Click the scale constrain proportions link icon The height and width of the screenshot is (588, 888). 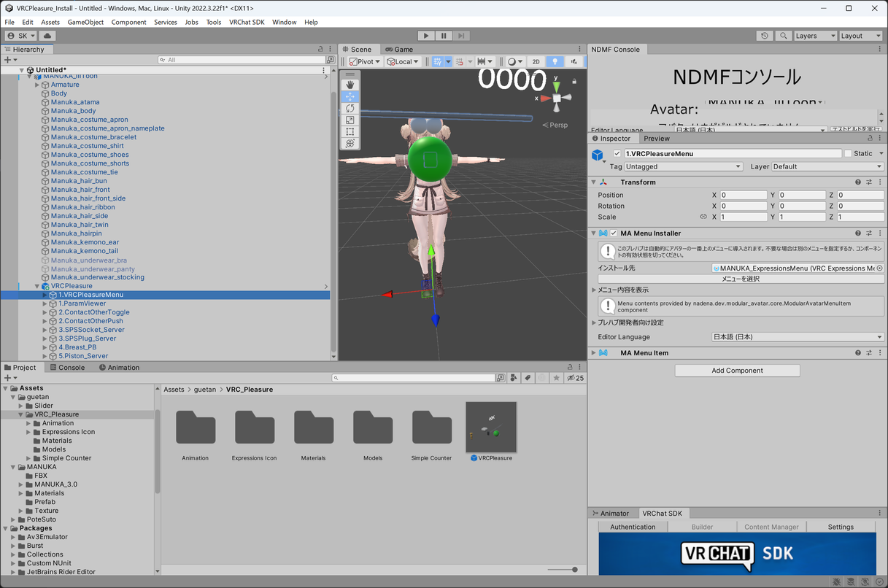tap(703, 217)
